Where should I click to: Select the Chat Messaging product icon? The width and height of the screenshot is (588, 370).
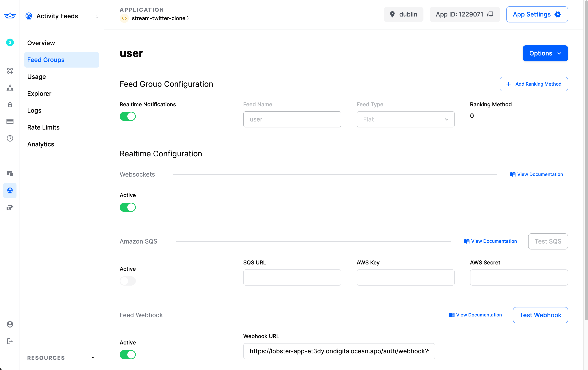point(10,174)
